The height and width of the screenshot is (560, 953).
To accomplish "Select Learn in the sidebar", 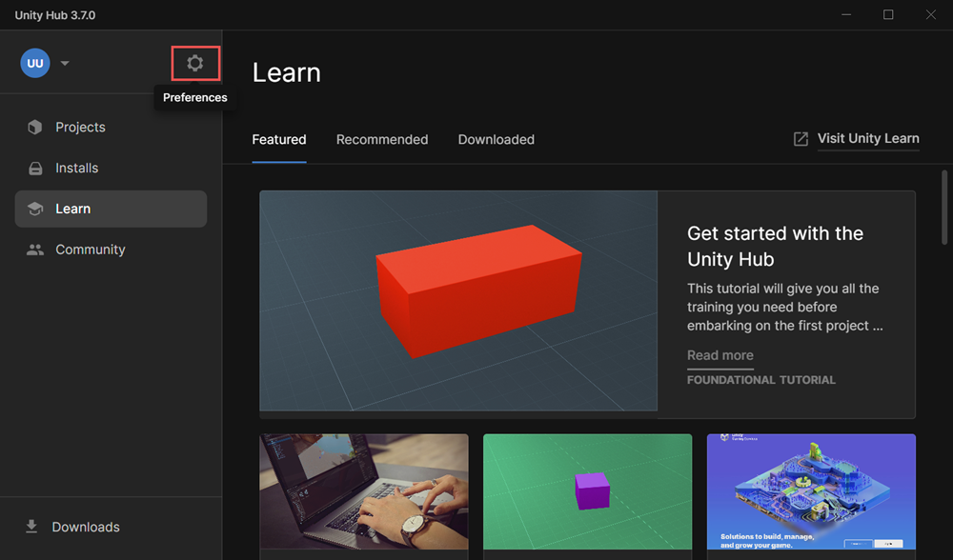I will tap(111, 209).
